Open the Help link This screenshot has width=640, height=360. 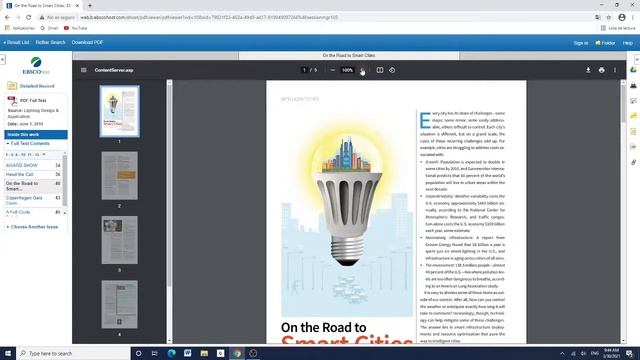[x=628, y=43]
